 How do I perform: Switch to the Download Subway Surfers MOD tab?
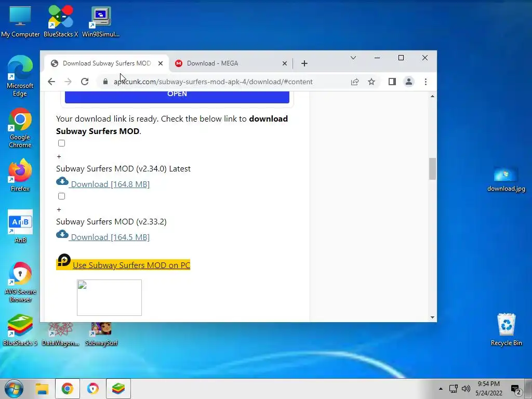[107, 63]
